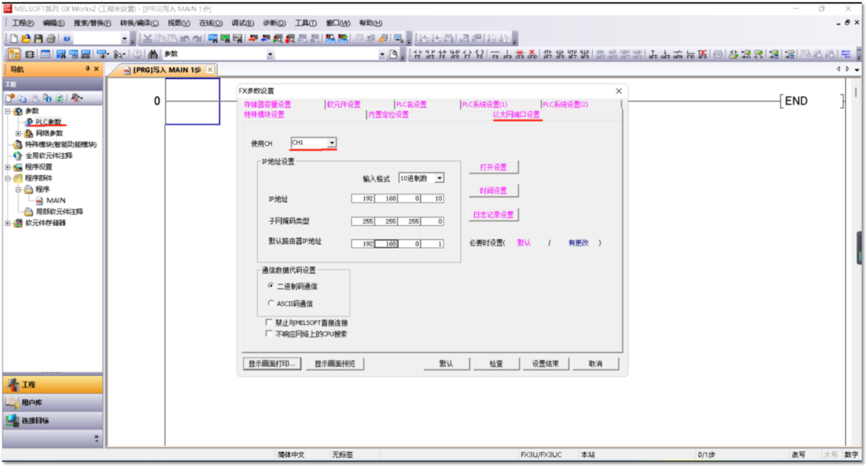Open the 工程(P) menu

[x=23, y=23]
